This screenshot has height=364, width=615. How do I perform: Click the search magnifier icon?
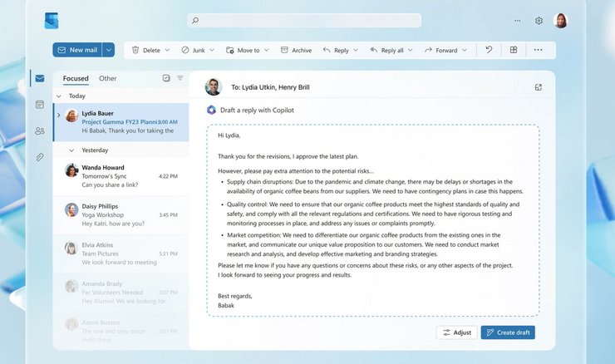click(195, 21)
